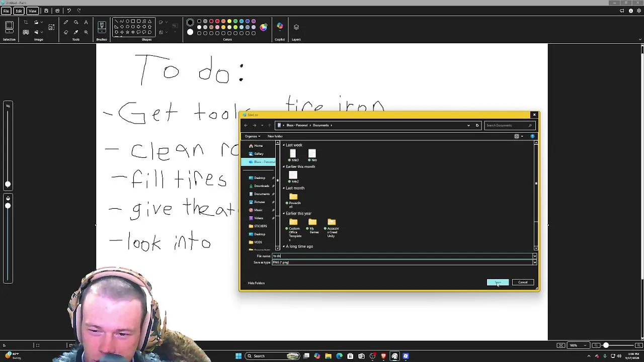This screenshot has width=644, height=362.
Task: Click the taskbar Search box
Action: [x=273, y=356]
